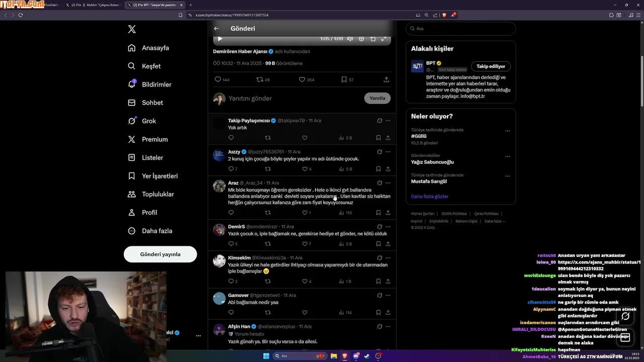Screen dimensions: 644x362
Task: Open a new browser tab
Action: 191,5
